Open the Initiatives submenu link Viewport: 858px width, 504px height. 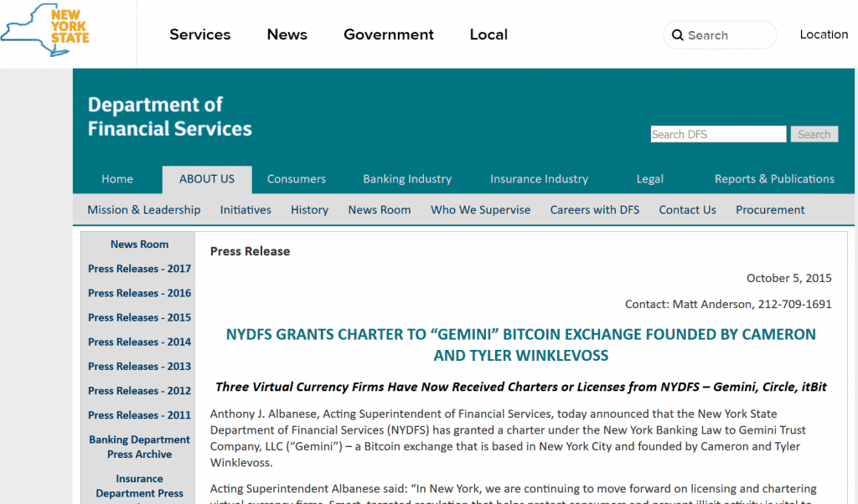246,210
